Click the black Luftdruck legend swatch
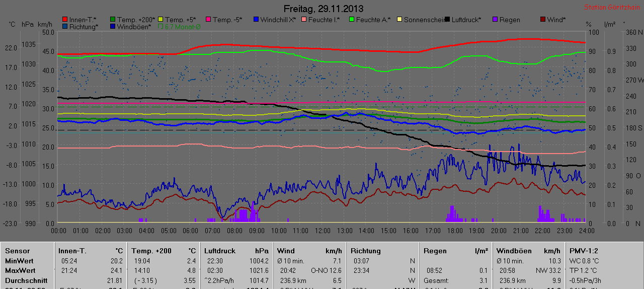 click(x=447, y=20)
